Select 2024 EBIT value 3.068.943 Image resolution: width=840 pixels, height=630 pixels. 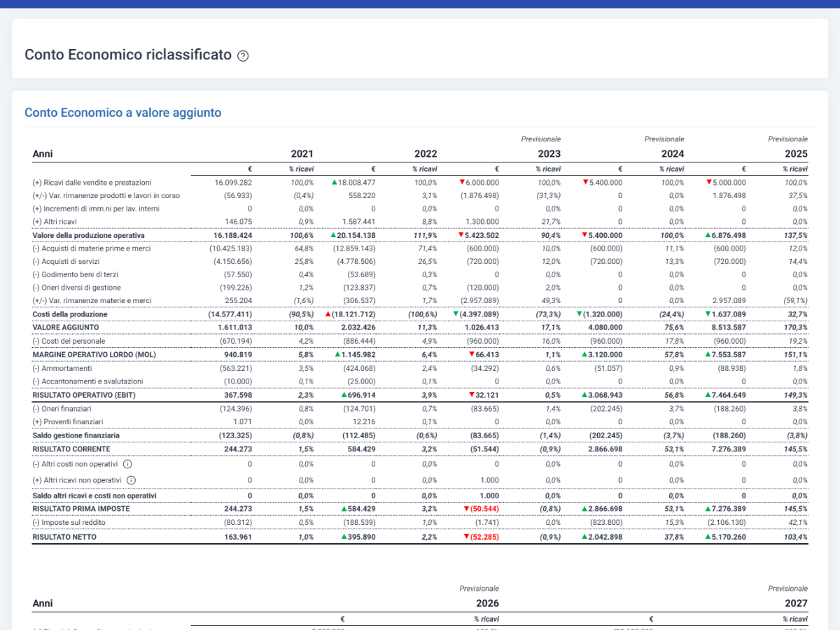click(x=605, y=395)
